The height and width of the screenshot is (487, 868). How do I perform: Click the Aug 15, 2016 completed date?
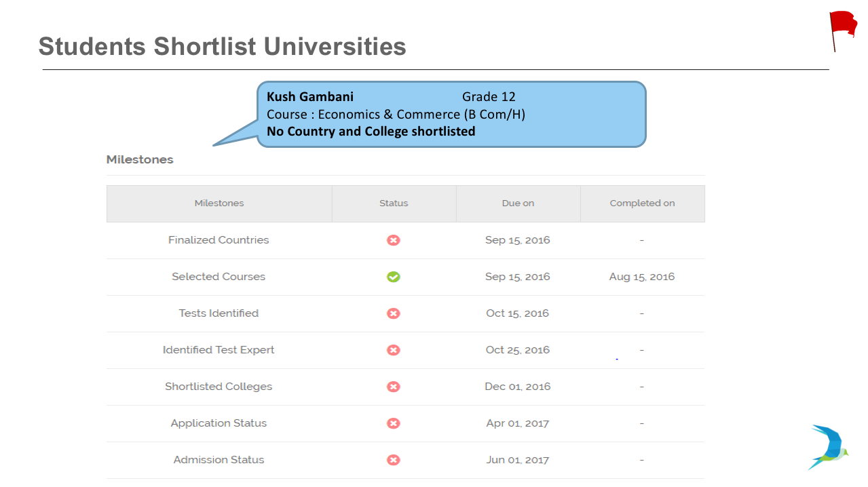(642, 277)
